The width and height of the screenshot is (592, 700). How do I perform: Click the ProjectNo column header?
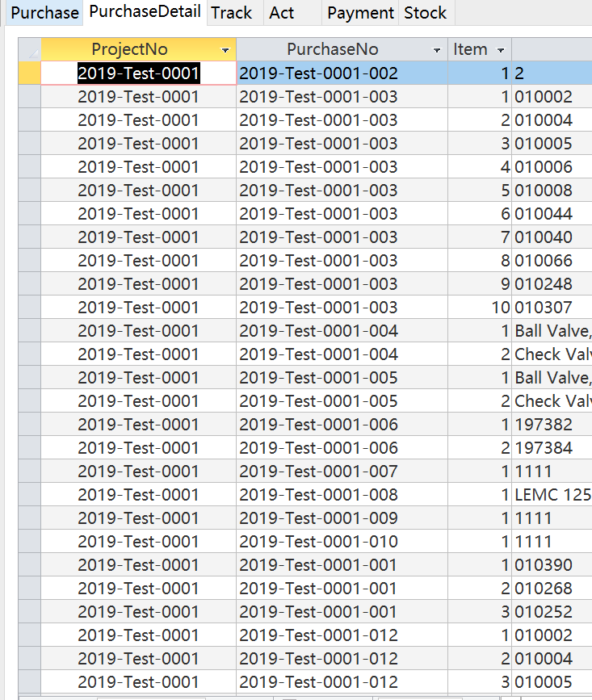pyautogui.click(x=138, y=49)
